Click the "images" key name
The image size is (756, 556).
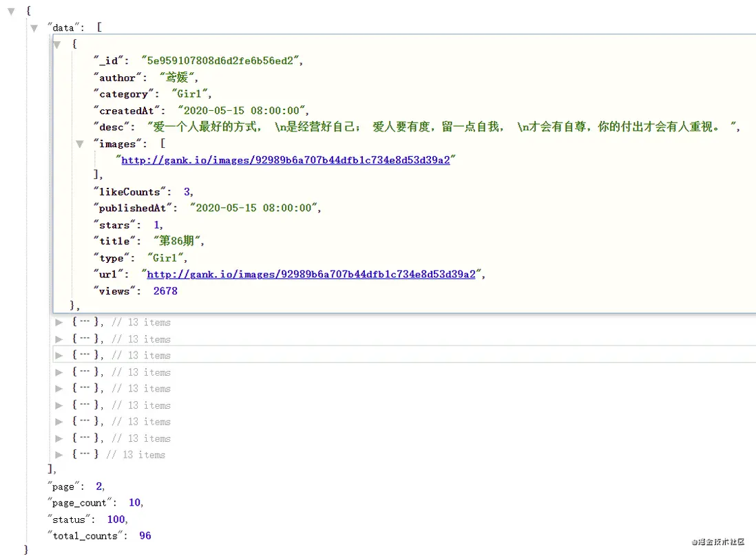tap(117, 144)
